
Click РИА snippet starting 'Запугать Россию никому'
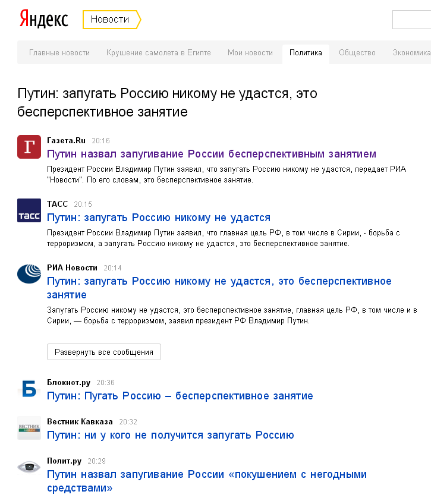click(x=232, y=316)
